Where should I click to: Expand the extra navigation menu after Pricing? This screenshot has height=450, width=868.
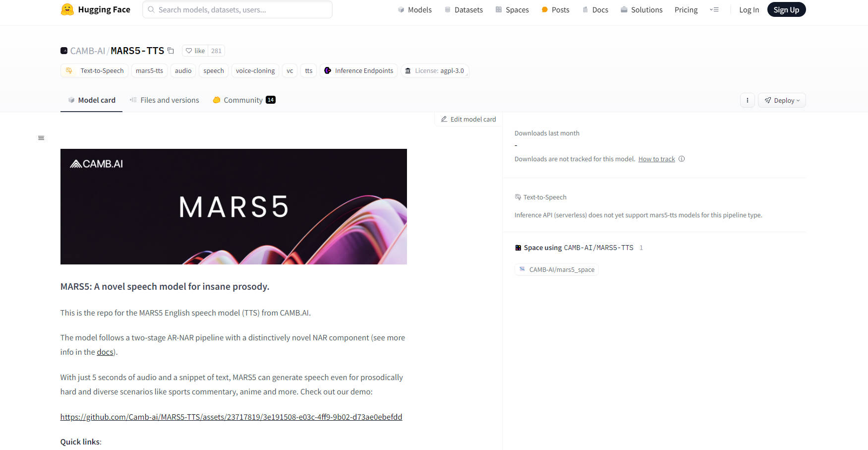(x=714, y=9)
